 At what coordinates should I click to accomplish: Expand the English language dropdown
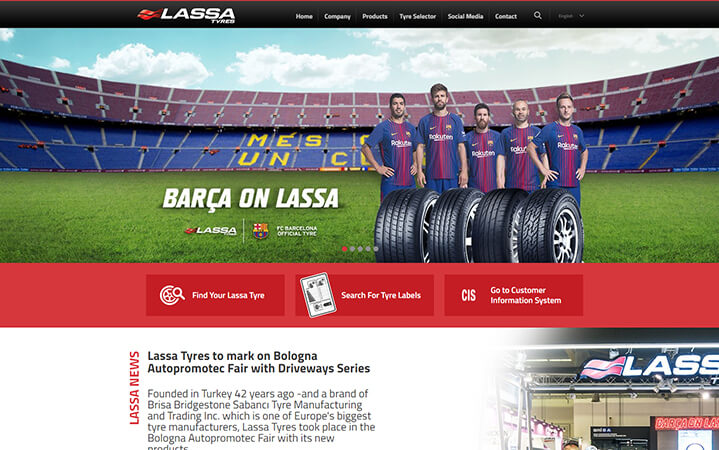pyautogui.click(x=571, y=16)
